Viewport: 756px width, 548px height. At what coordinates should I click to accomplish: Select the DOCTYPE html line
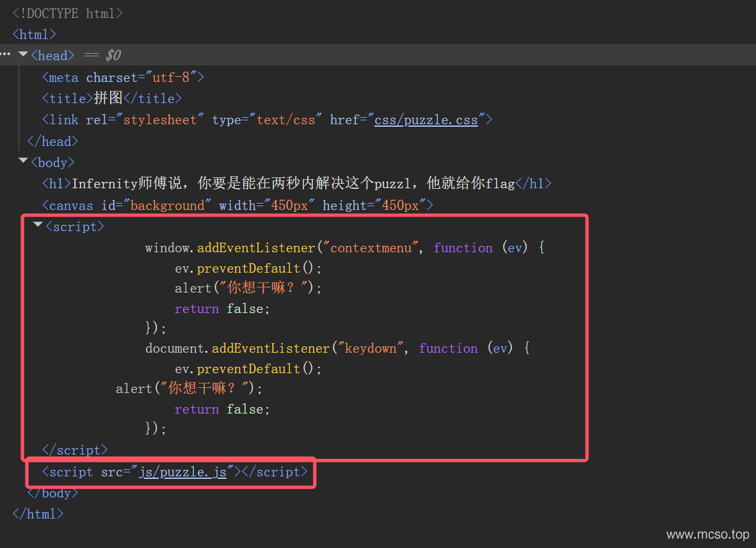click(x=67, y=13)
